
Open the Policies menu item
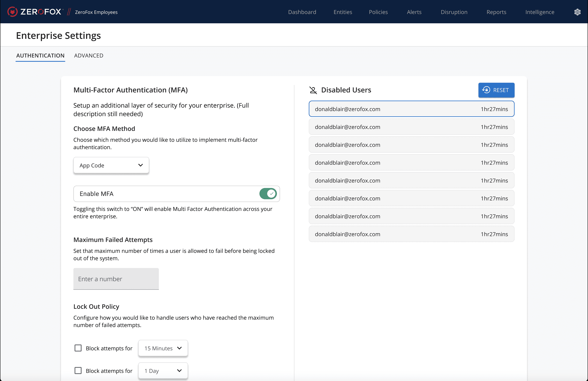pyautogui.click(x=378, y=12)
